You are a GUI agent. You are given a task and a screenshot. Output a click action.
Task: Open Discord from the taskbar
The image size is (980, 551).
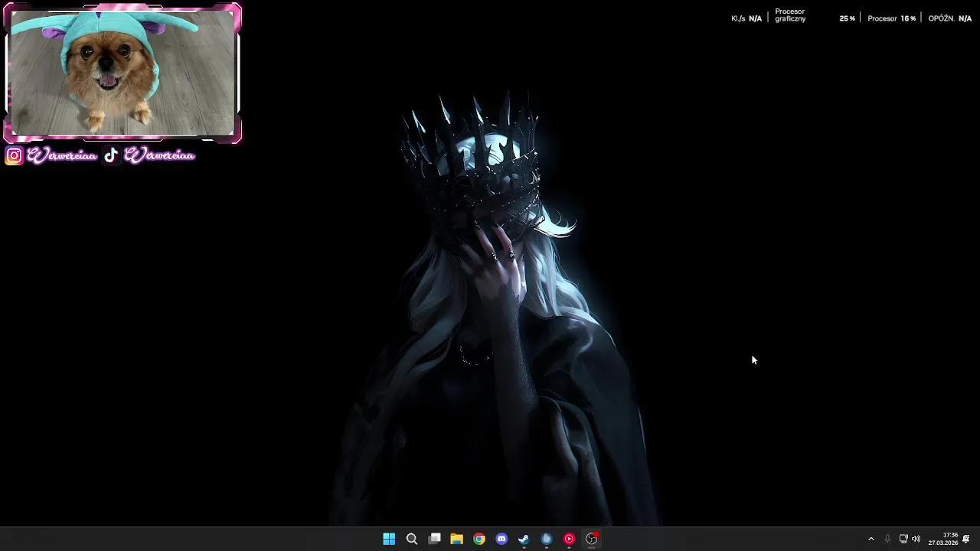pyautogui.click(x=501, y=539)
